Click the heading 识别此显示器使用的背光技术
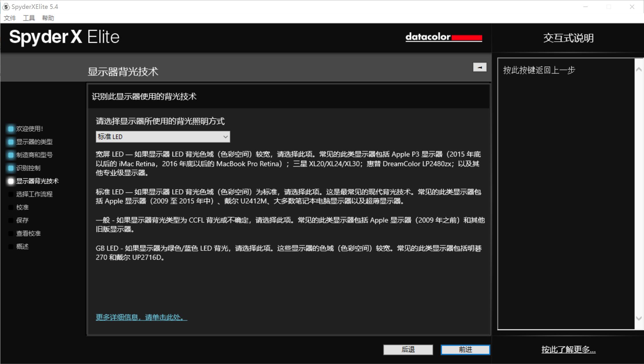Screen dimensions: 644x364 click(x=144, y=97)
